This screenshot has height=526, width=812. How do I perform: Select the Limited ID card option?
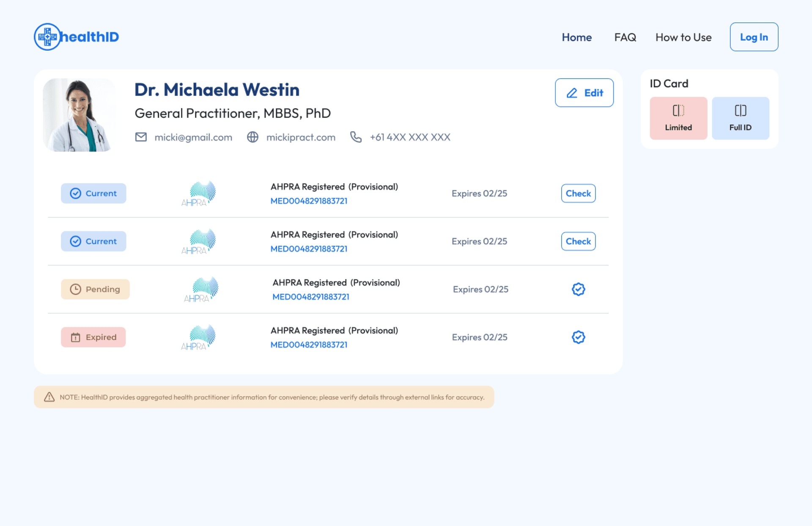click(678, 118)
